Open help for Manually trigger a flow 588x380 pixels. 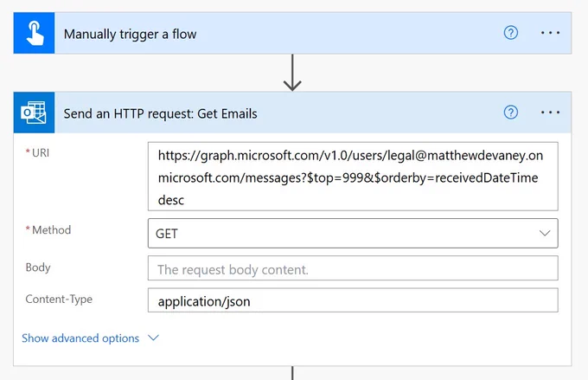click(x=511, y=33)
